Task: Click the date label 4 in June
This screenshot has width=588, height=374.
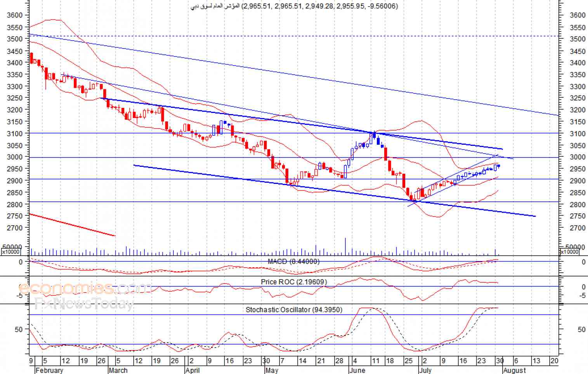Action: (356, 361)
